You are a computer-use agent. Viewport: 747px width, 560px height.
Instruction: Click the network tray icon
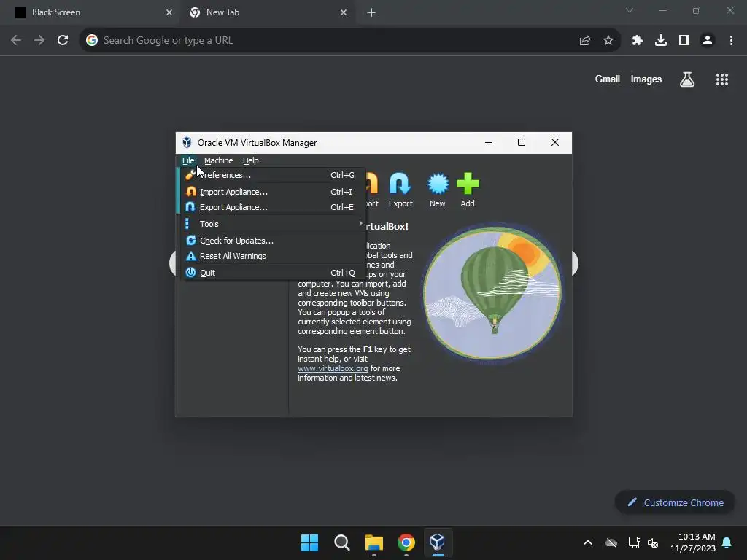point(634,542)
